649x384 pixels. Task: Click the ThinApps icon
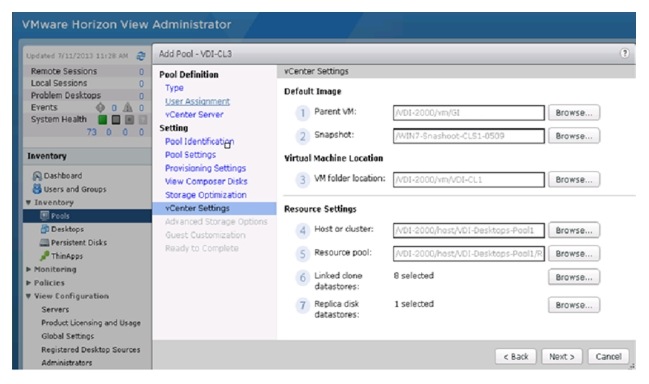pos(45,256)
